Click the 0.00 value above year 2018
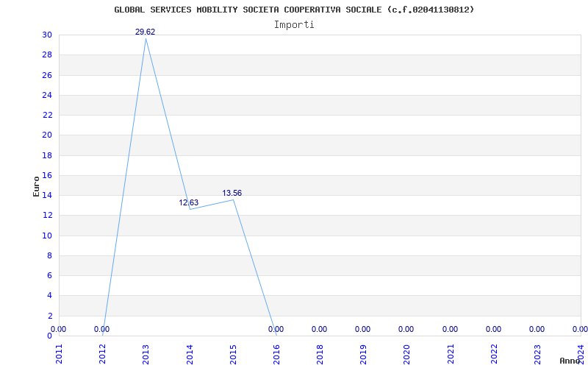588x368 pixels. [320, 329]
